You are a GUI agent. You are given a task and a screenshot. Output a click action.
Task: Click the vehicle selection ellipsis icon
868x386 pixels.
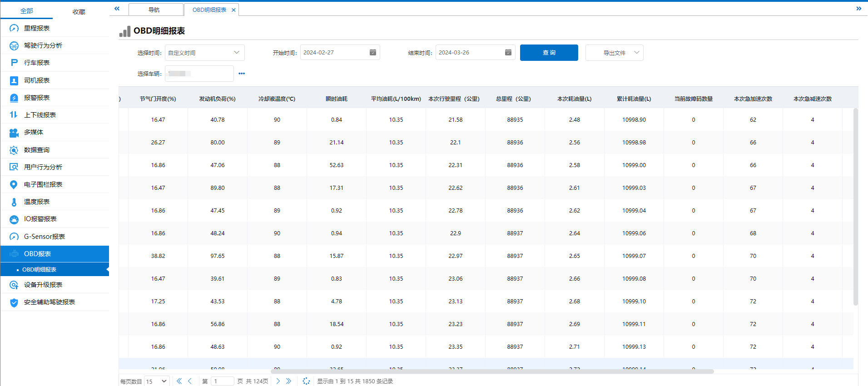point(242,74)
